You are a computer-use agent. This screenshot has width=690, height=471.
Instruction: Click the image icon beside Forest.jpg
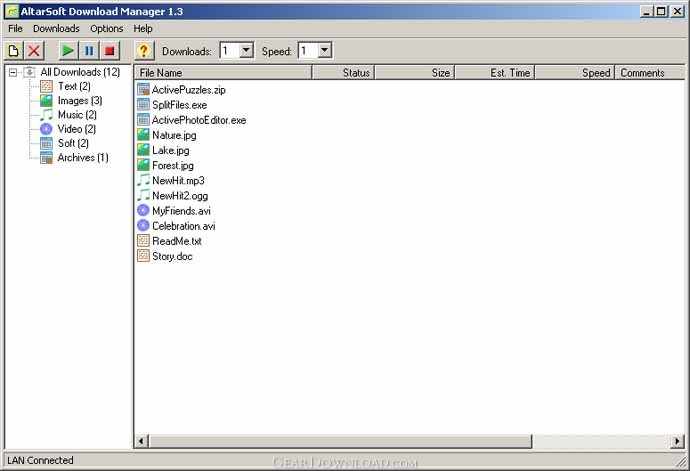[x=143, y=166]
